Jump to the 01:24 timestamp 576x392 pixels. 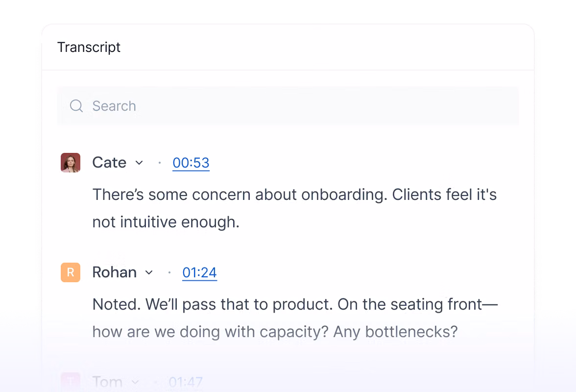pyautogui.click(x=199, y=272)
